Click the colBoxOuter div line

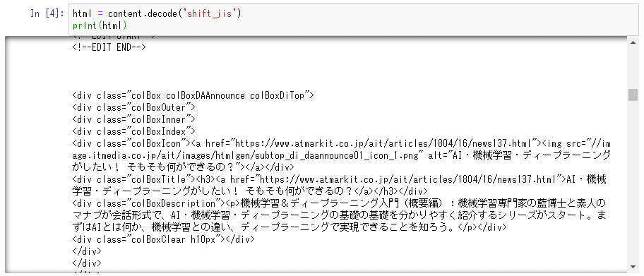pos(133,107)
